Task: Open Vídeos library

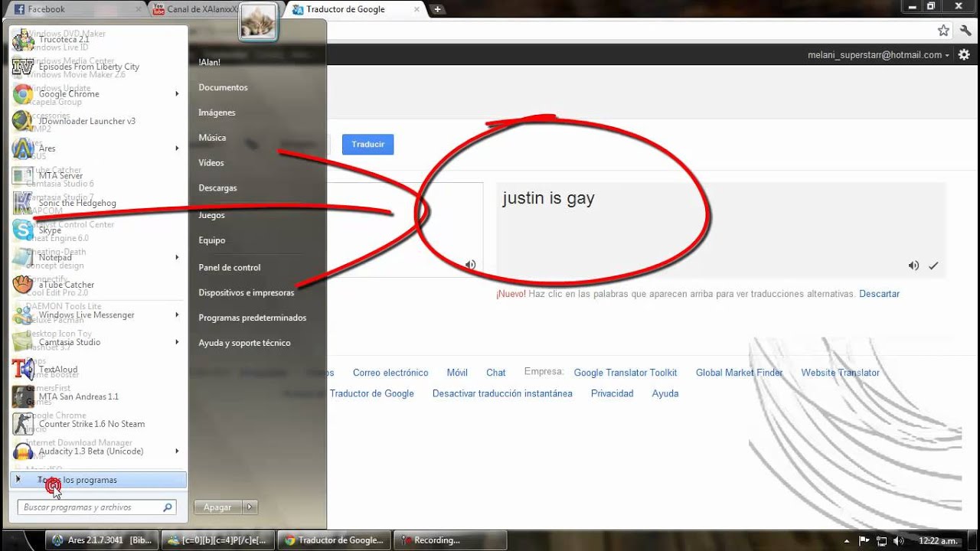Action: (x=211, y=163)
